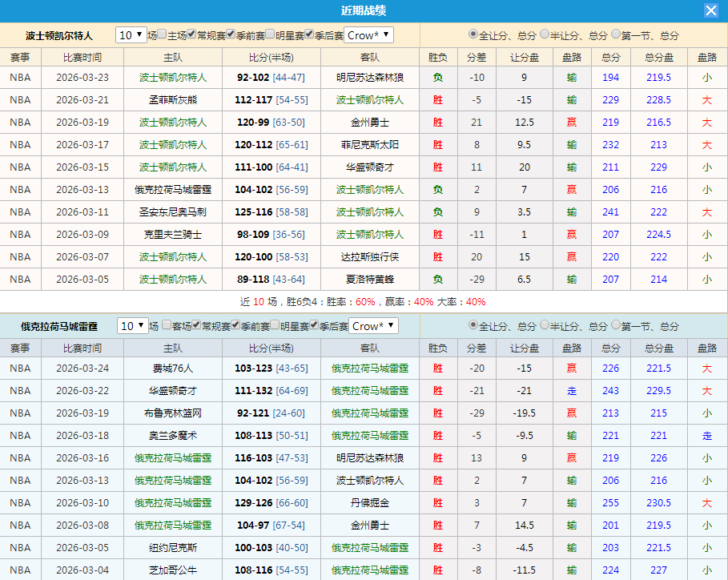Click the 总分 value 194 in the 03-23 row
The height and width of the screenshot is (580, 728).
[x=610, y=77]
